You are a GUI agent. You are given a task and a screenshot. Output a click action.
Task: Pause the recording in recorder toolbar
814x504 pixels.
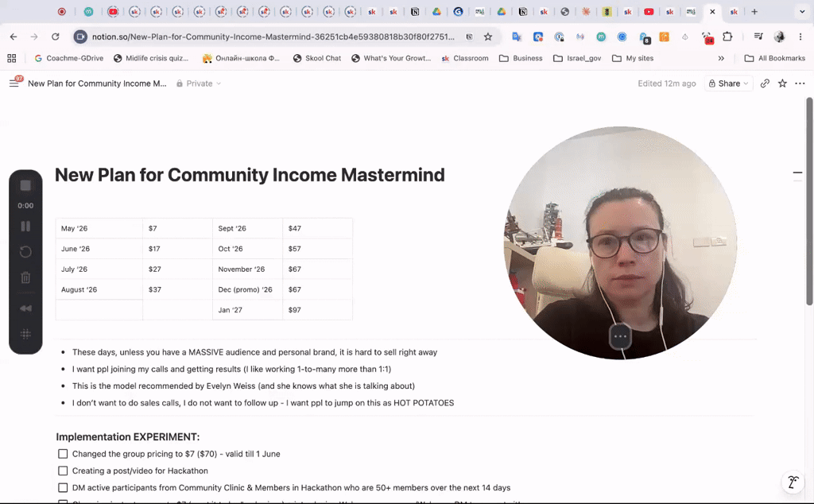coord(25,227)
